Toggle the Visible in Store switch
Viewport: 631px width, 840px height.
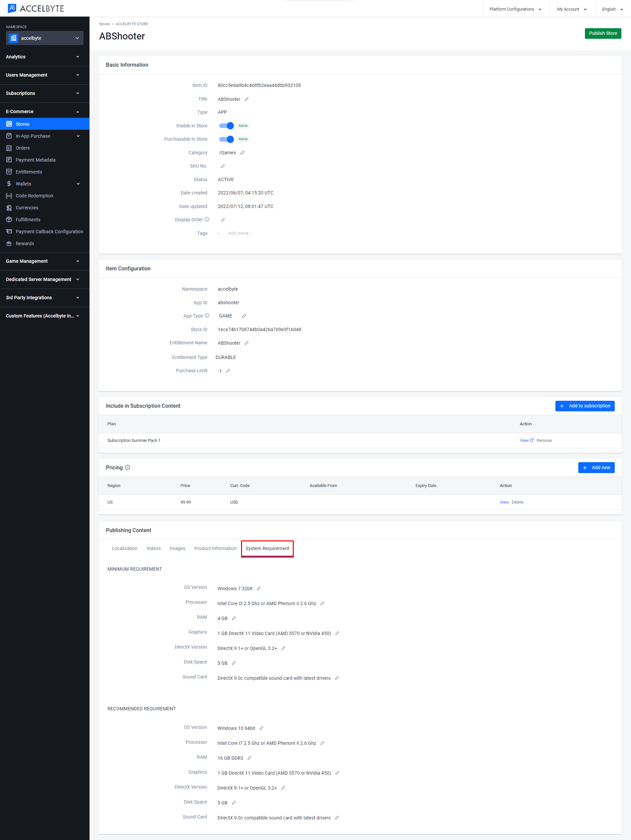(x=226, y=126)
